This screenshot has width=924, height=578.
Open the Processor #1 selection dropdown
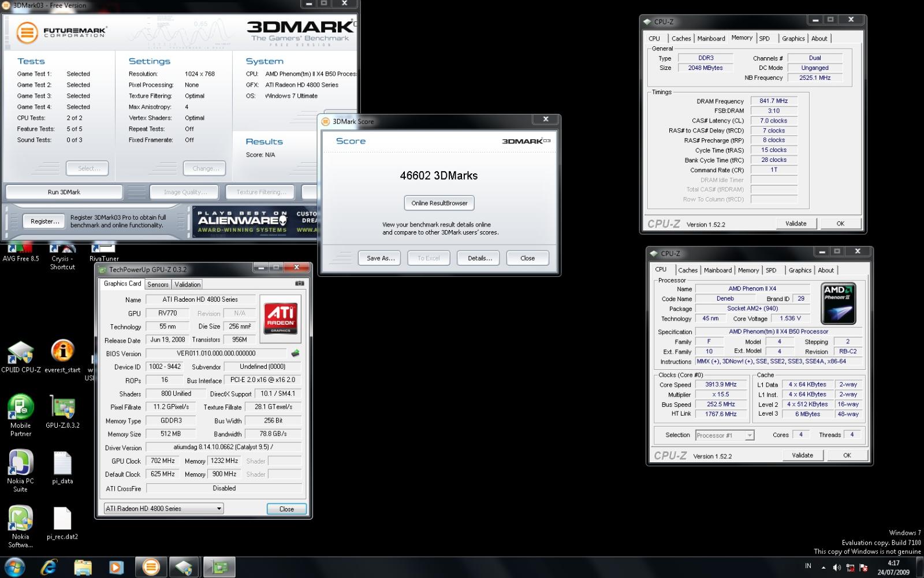tap(725, 435)
